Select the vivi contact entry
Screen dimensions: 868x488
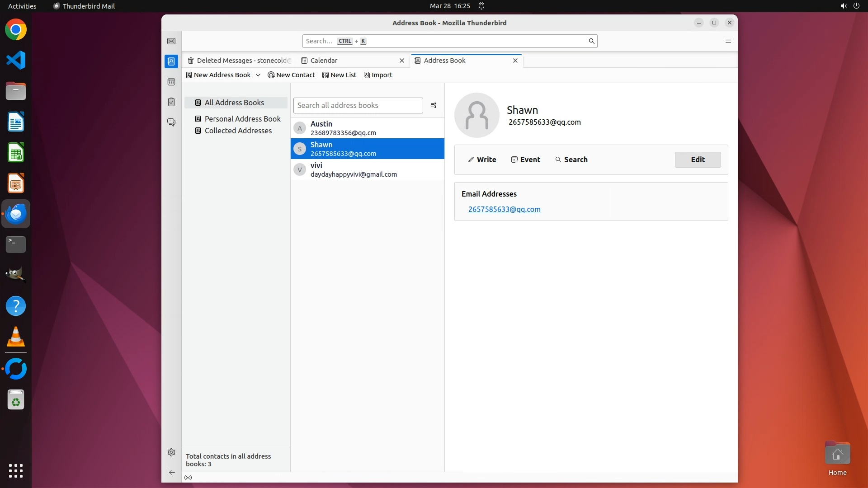point(367,169)
